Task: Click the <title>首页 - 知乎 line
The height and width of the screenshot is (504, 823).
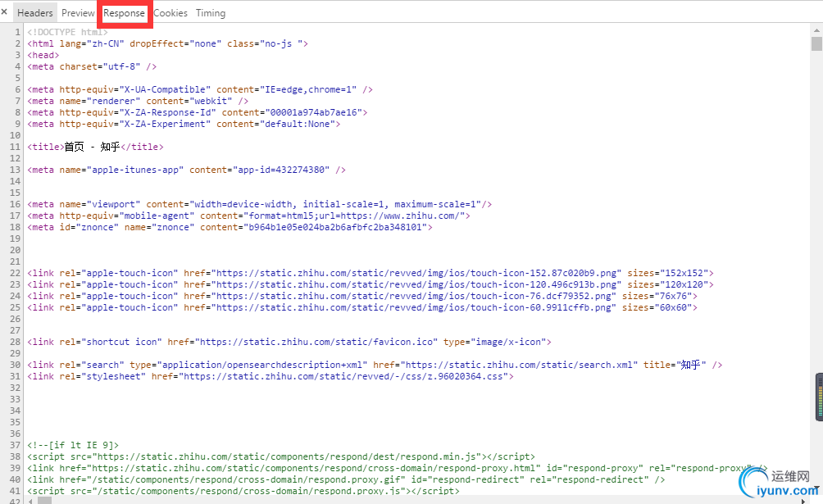Action: coord(95,147)
